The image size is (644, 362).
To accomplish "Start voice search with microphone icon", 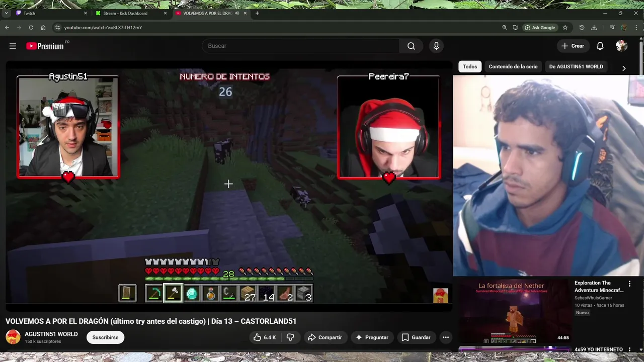I will (436, 46).
